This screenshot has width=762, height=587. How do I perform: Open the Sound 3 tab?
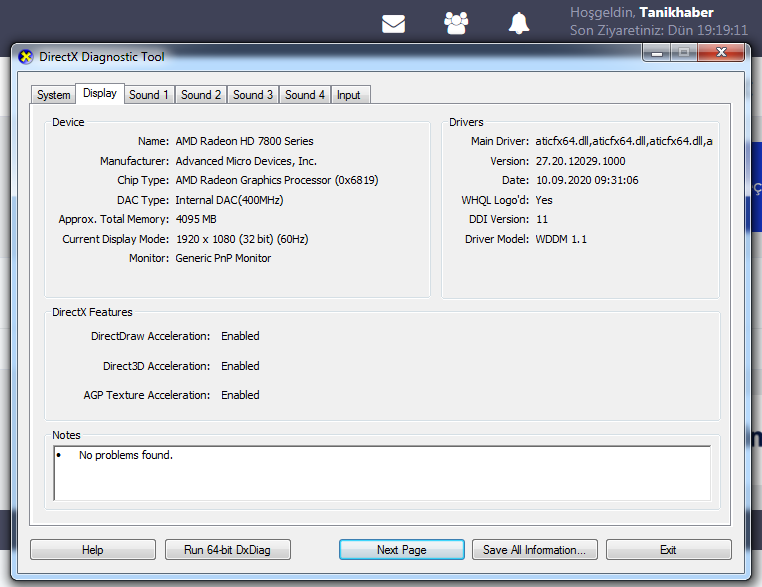[x=253, y=95]
